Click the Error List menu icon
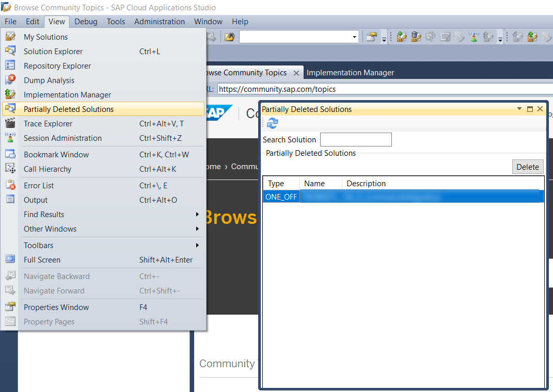This screenshot has height=392, width=553. tap(10, 185)
